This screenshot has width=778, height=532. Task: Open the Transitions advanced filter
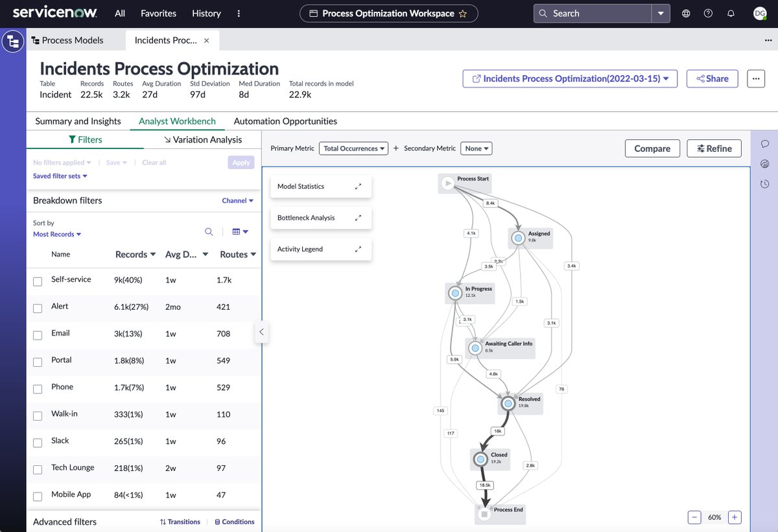coord(180,522)
